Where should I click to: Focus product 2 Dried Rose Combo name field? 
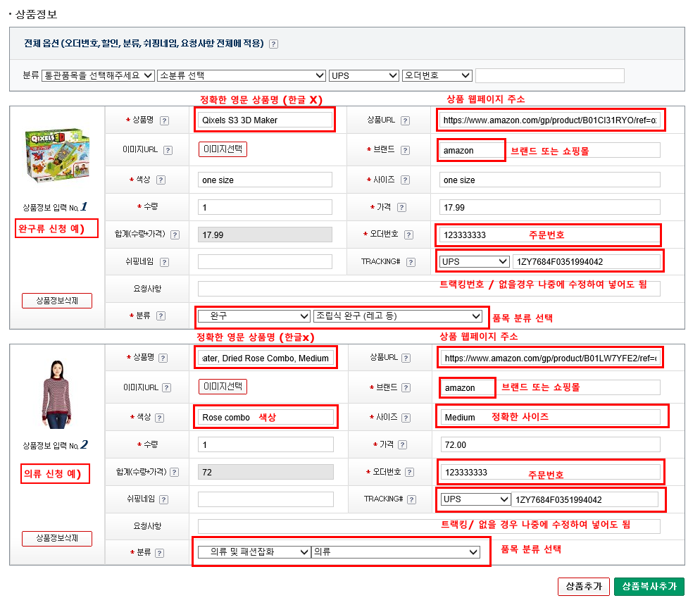pos(265,358)
